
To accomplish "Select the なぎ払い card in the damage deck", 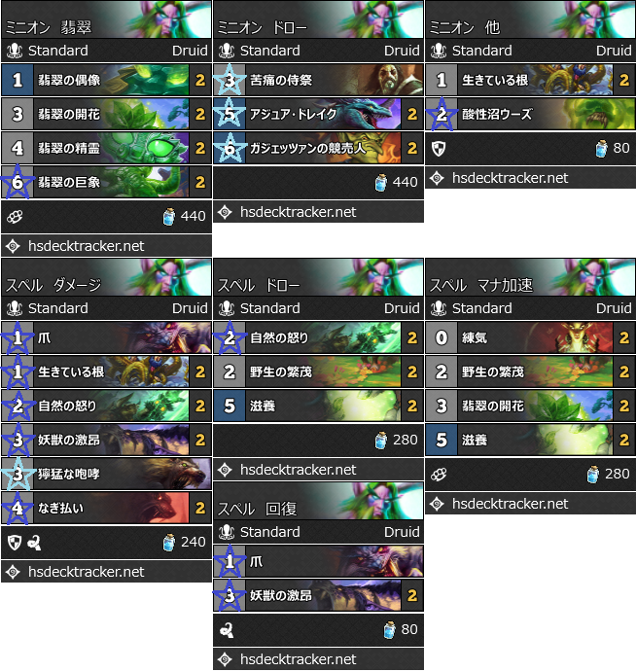I will tap(106, 508).
